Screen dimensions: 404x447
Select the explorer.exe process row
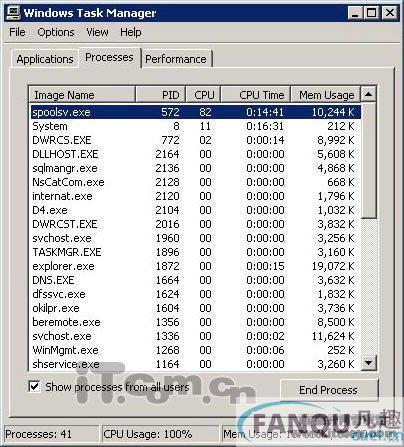click(x=195, y=266)
